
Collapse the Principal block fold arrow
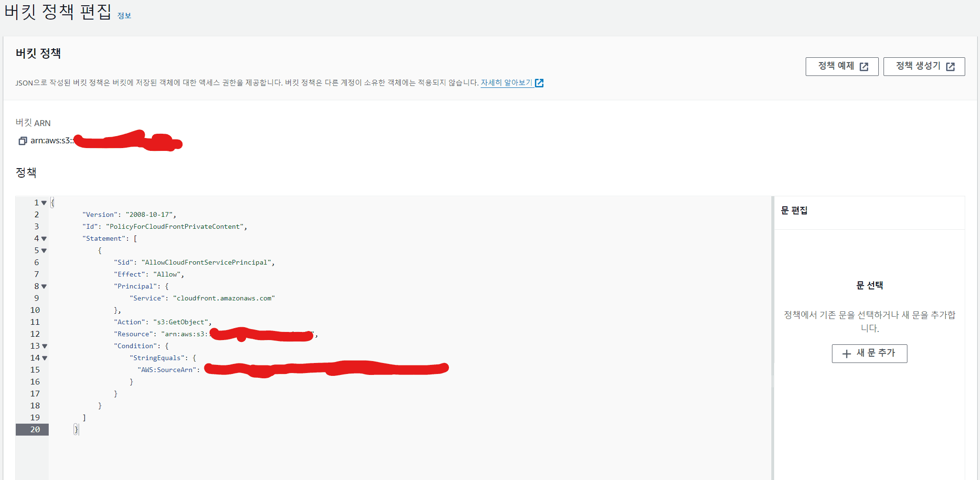[44, 287]
